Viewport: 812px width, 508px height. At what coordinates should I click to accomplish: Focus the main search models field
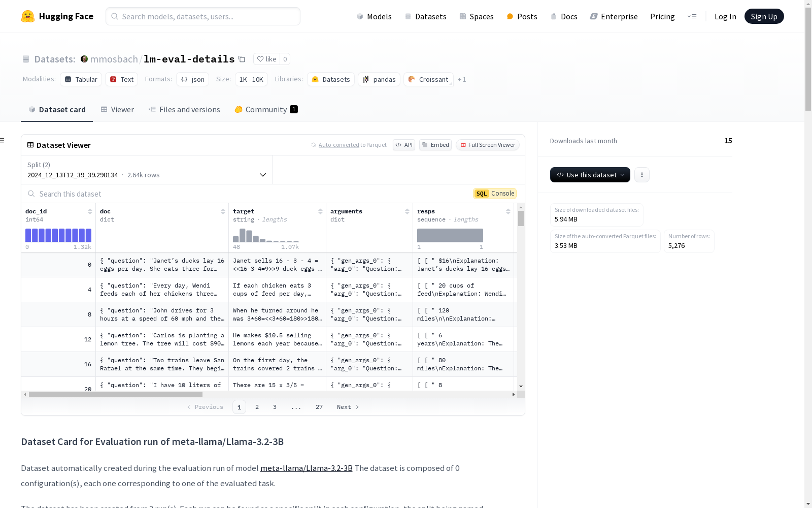pyautogui.click(x=203, y=16)
